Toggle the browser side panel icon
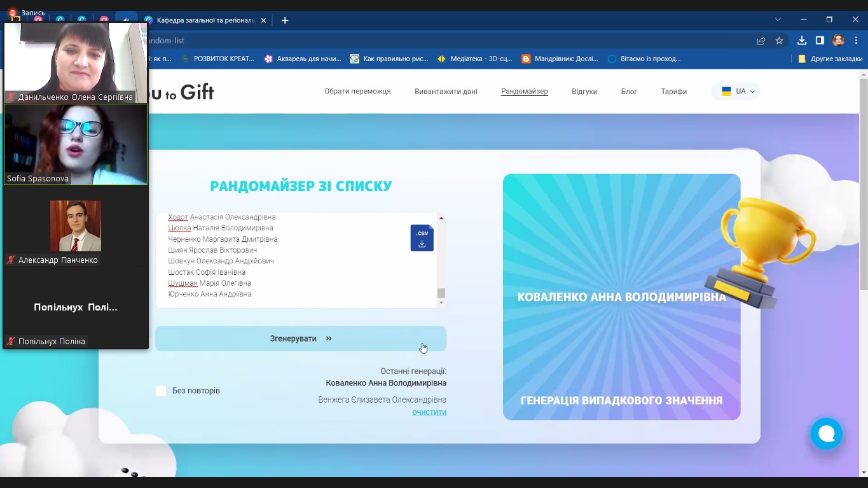Image resolution: width=868 pixels, height=488 pixels. coord(820,41)
